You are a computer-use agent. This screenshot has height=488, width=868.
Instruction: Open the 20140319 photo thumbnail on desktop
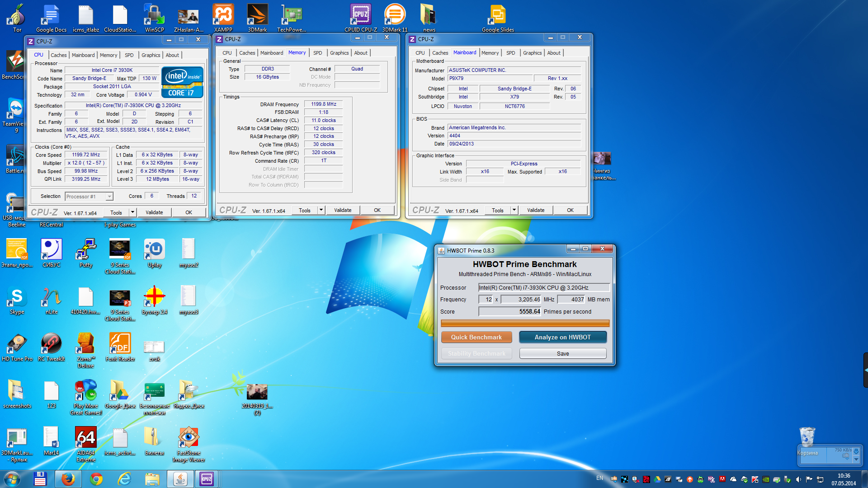point(257,399)
